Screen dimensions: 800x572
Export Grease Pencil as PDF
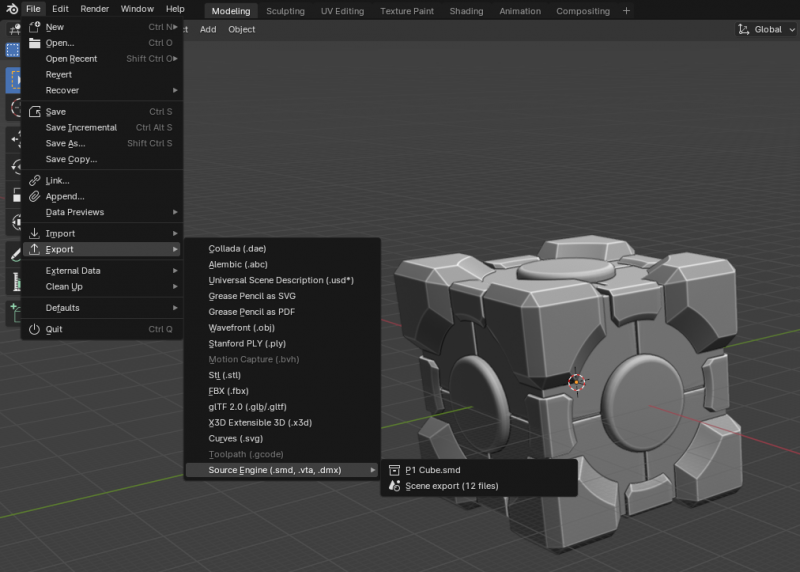[282, 312]
